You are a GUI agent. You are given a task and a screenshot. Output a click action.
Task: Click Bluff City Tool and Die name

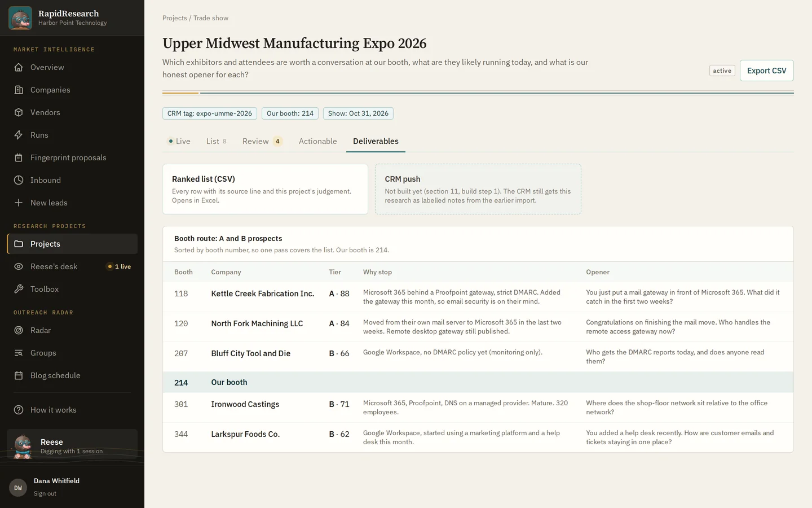250,353
